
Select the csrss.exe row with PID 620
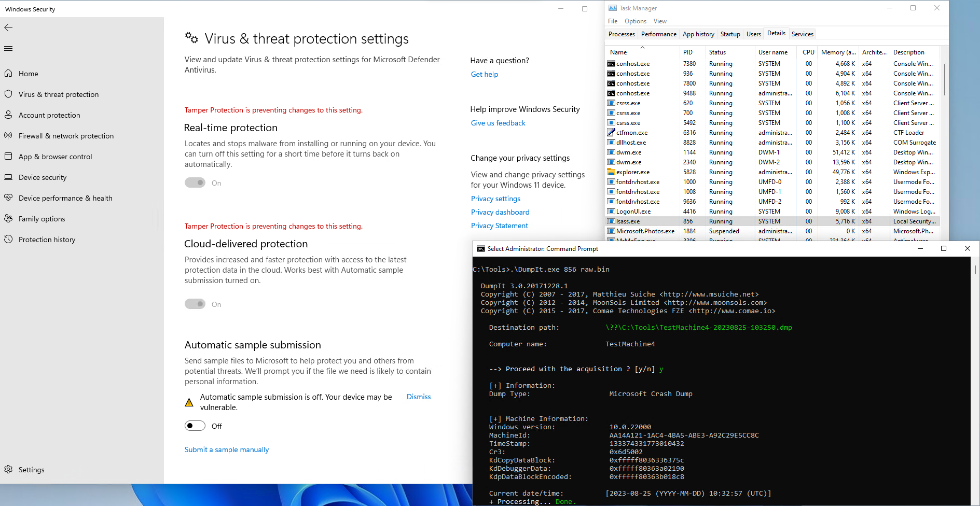pos(772,103)
